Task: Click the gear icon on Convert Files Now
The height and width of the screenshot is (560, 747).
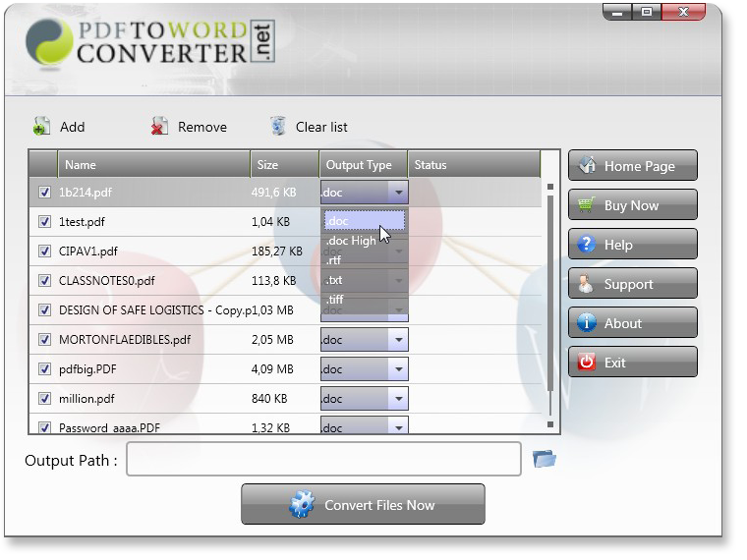Action: (x=302, y=504)
